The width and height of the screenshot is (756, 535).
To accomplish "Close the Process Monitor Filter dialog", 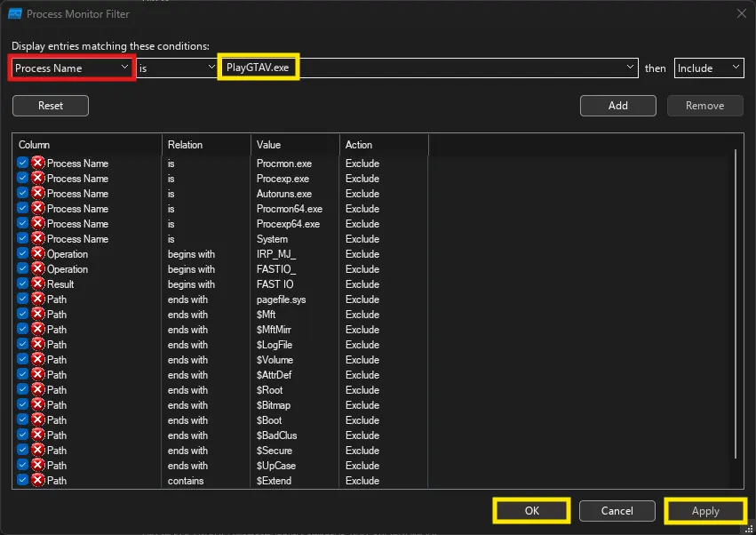I will point(742,13).
